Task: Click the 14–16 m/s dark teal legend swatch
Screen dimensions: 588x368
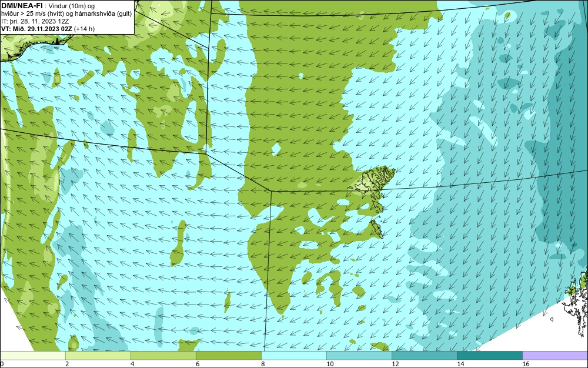Action: 489,355
